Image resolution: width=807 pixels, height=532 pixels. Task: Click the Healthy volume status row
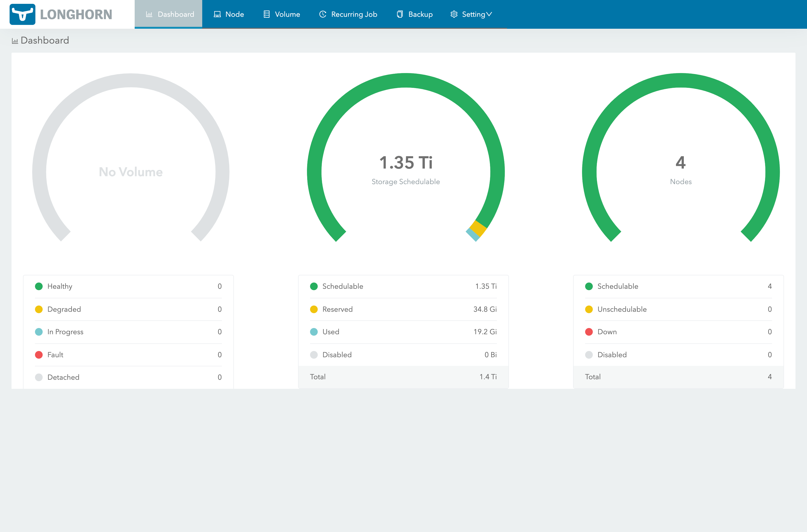point(128,286)
